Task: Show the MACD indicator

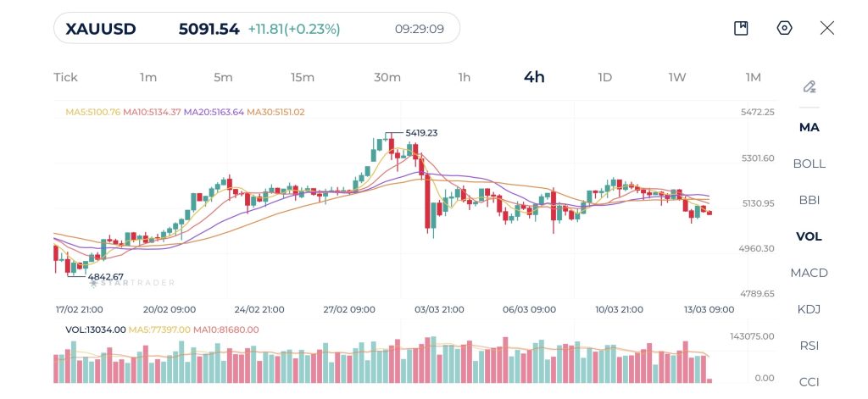Action: [x=810, y=273]
